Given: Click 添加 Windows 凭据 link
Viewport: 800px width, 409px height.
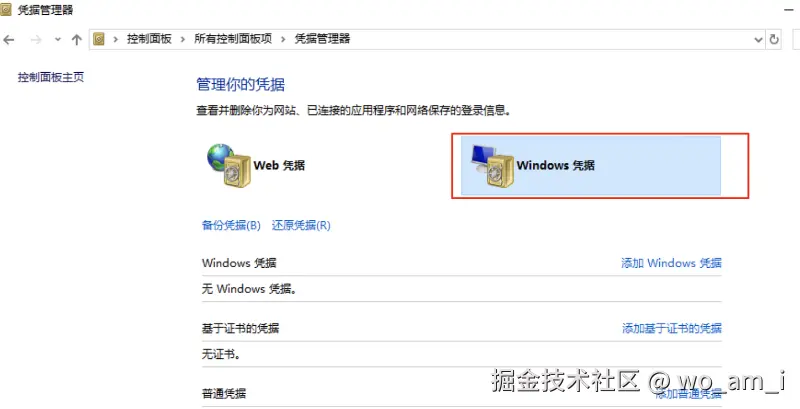Looking at the screenshot, I should [671, 263].
